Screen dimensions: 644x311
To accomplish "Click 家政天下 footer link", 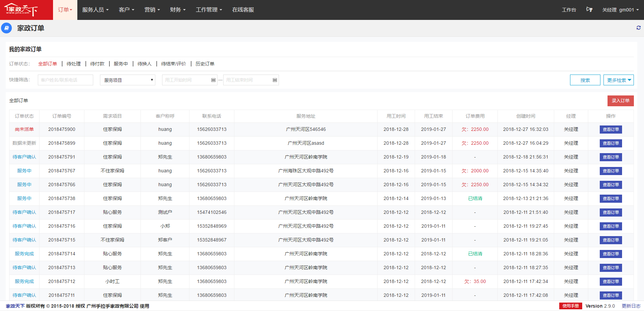I will coord(15,306).
